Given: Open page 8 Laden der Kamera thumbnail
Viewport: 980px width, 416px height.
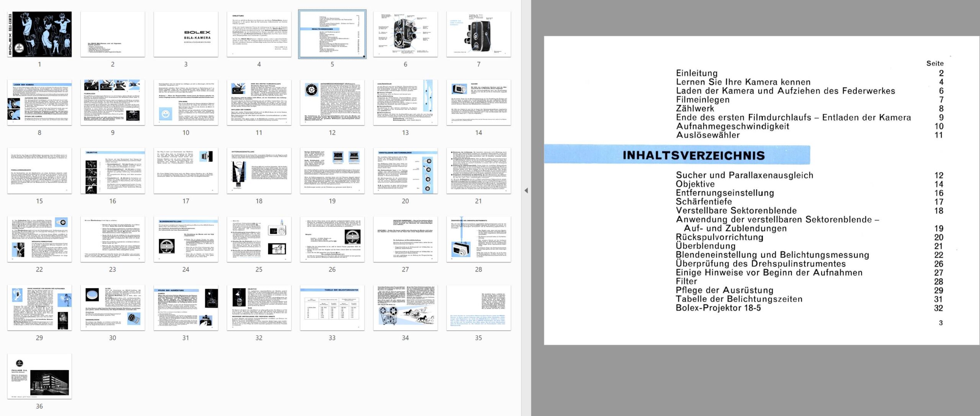Looking at the screenshot, I should coord(39,102).
